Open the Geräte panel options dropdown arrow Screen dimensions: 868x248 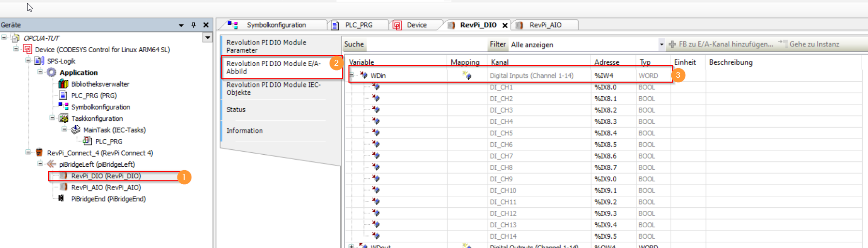tap(181, 25)
